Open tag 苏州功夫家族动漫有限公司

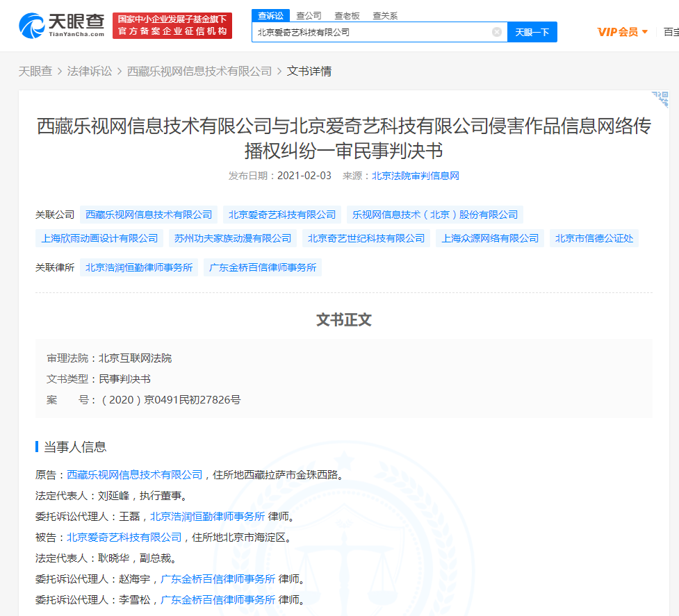point(233,238)
